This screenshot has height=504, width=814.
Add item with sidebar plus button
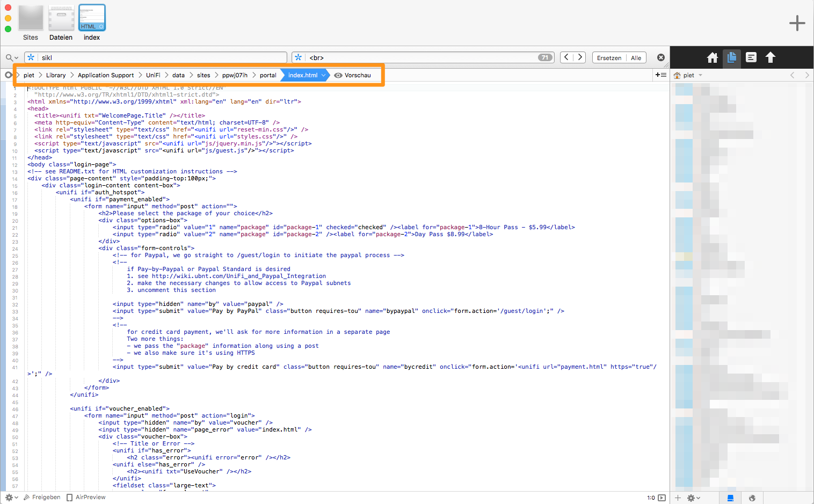(678, 498)
